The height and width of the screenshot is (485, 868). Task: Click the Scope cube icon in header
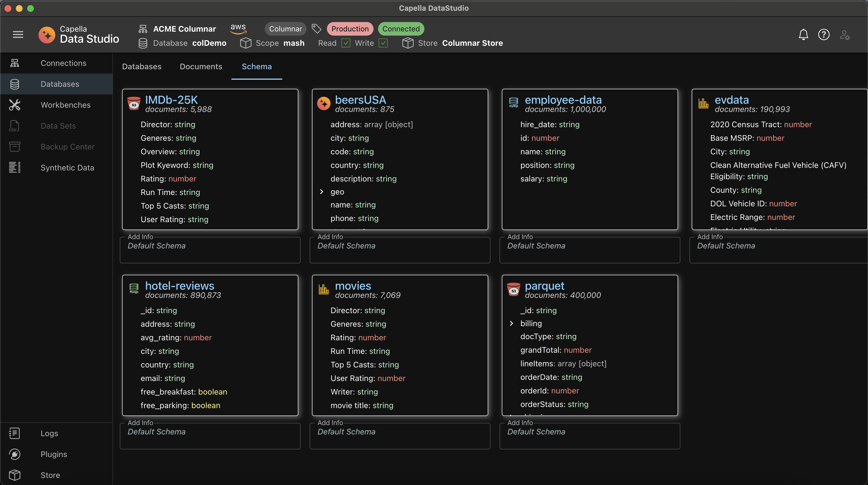246,43
